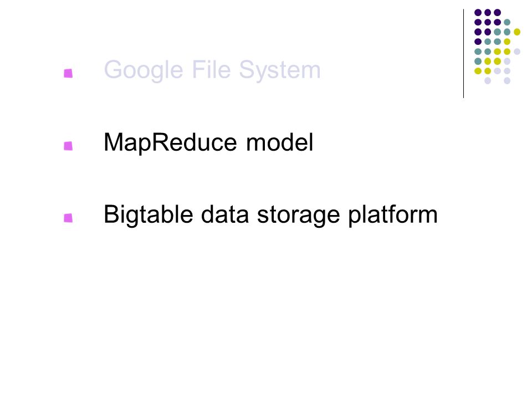Click the word "data" in third bullet
This screenshot has width=532, height=399.
pyautogui.click(x=225, y=214)
